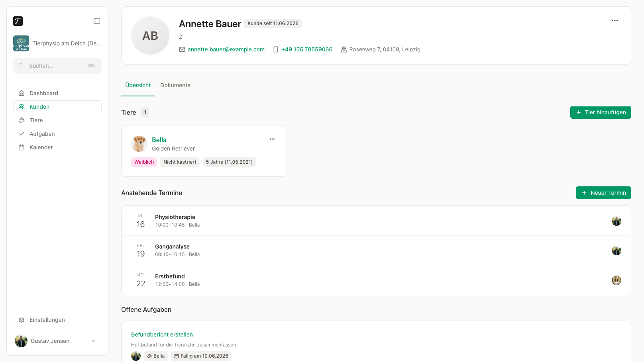Open the Ganganalyse appointment

[x=376, y=250]
